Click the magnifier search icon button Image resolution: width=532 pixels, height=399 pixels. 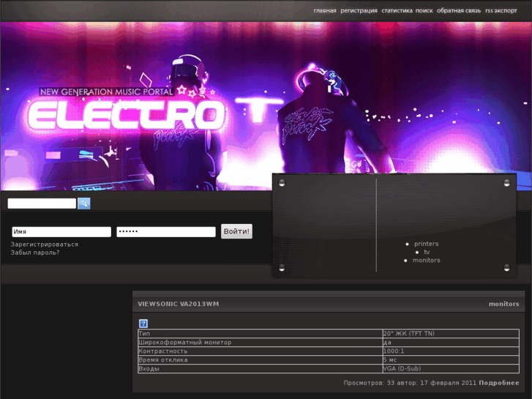point(84,204)
